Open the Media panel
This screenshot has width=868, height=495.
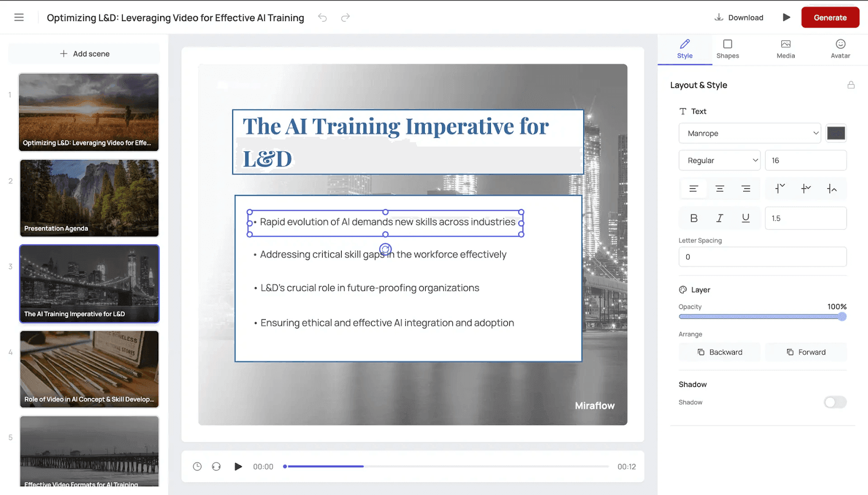[x=785, y=49]
